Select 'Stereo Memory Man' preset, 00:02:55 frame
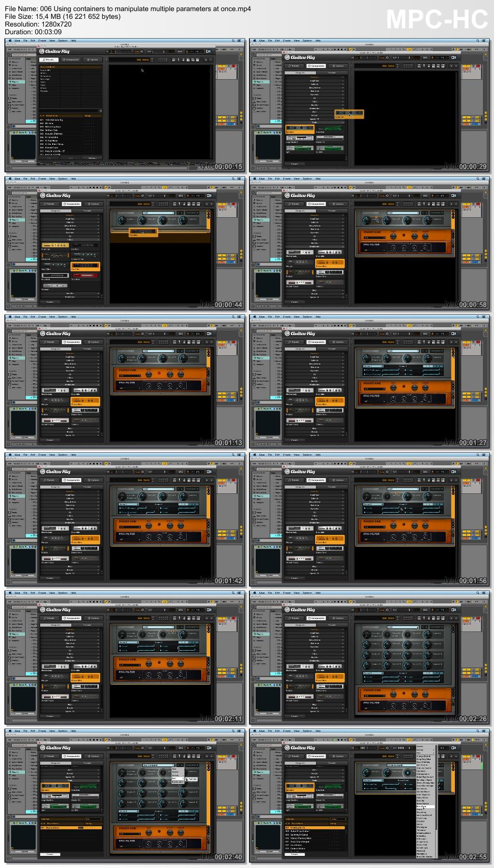494x868 pixels. pos(315,838)
